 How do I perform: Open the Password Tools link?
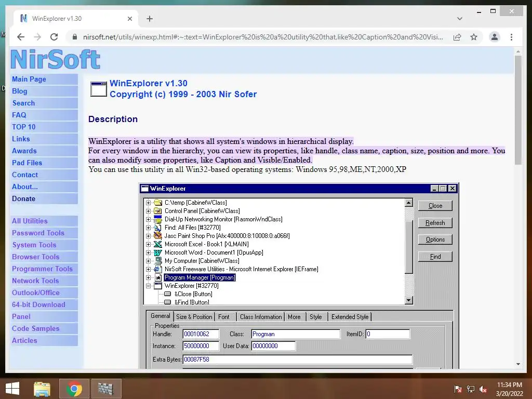point(44,233)
